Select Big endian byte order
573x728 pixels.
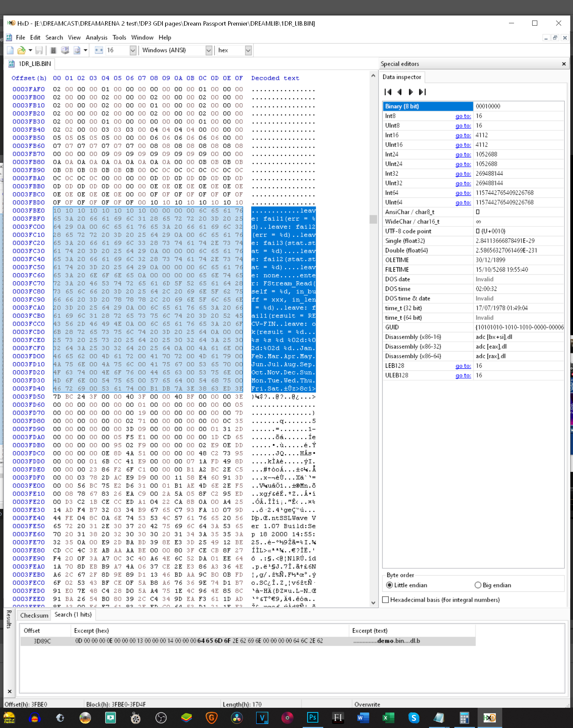point(493,585)
